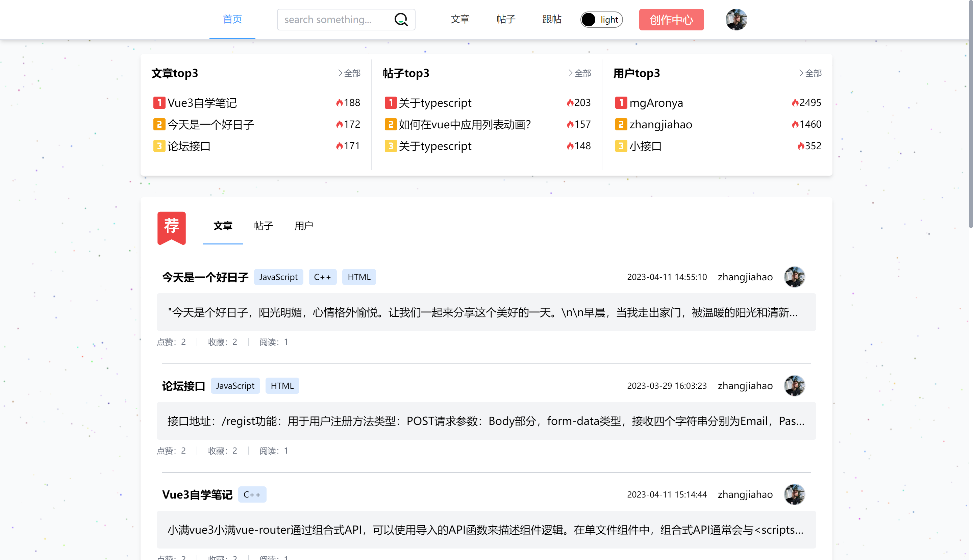The image size is (973, 560).
Task: Open the user avatar in the navbar
Action: tap(736, 20)
